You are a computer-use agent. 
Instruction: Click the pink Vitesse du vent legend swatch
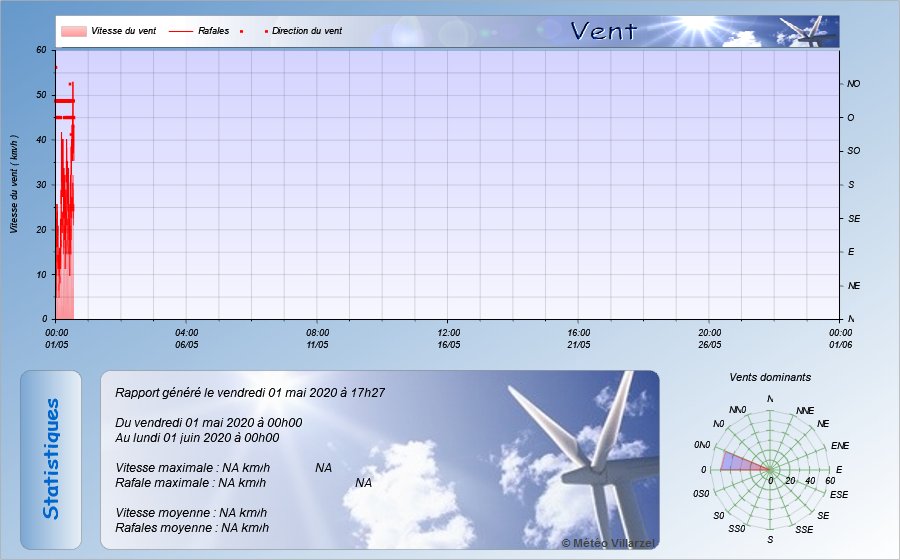(x=73, y=31)
